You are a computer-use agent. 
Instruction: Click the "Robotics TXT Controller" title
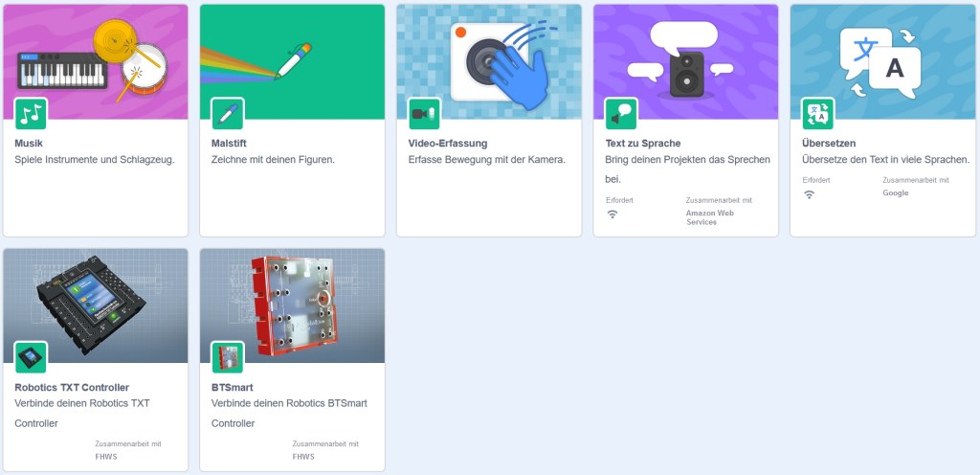point(72,388)
